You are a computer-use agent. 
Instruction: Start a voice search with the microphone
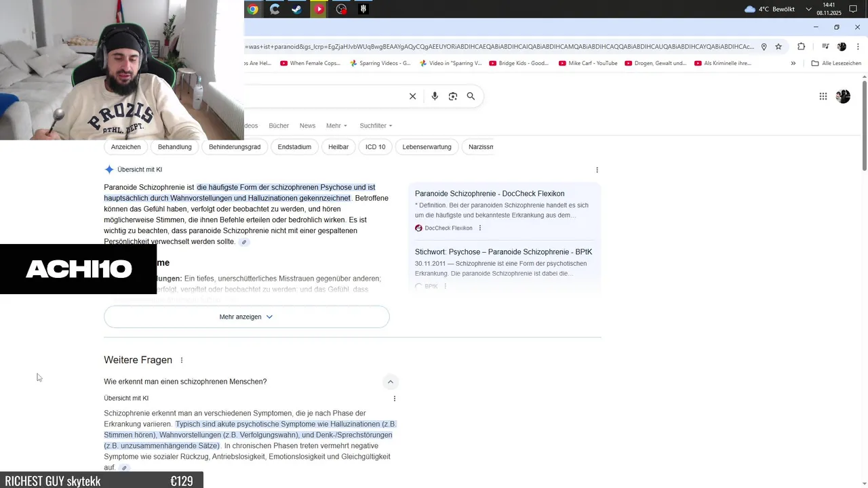[435, 96]
